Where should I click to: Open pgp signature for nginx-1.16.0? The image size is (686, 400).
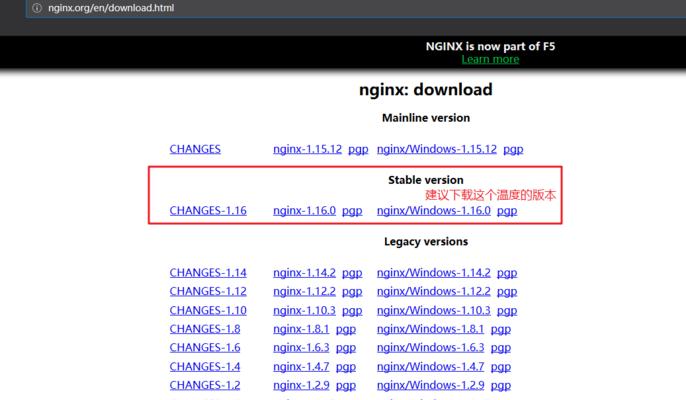(x=352, y=211)
